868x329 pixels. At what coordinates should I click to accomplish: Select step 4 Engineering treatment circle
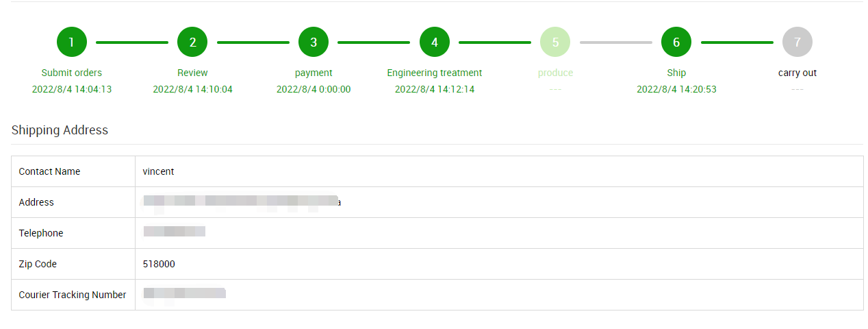(435, 42)
